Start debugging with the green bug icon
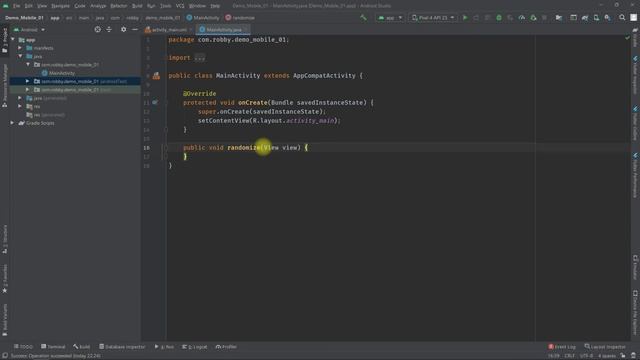 [499, 18]
